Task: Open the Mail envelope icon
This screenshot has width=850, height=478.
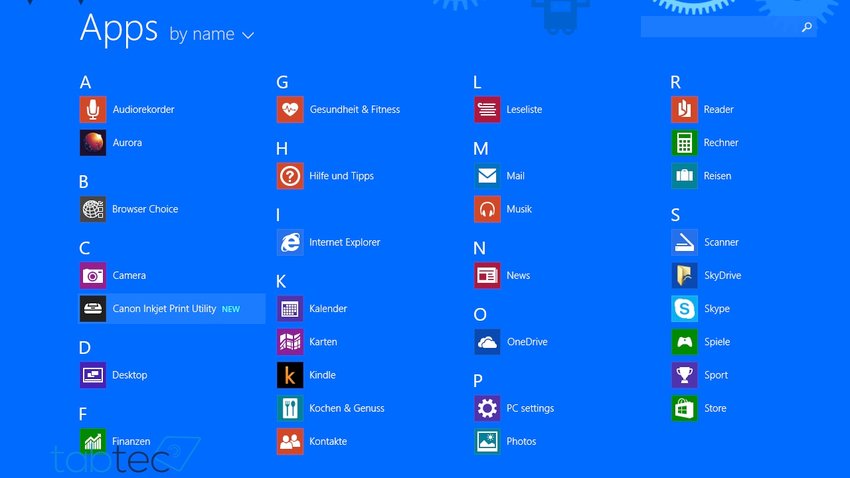Action: pos(487,176)
